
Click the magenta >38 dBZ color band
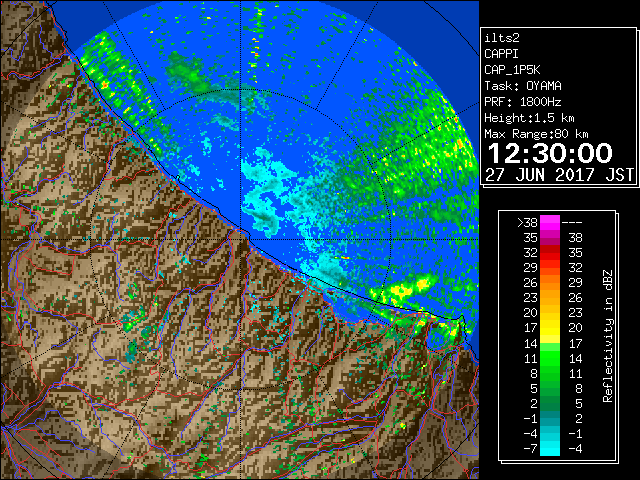tap(550, 223)
